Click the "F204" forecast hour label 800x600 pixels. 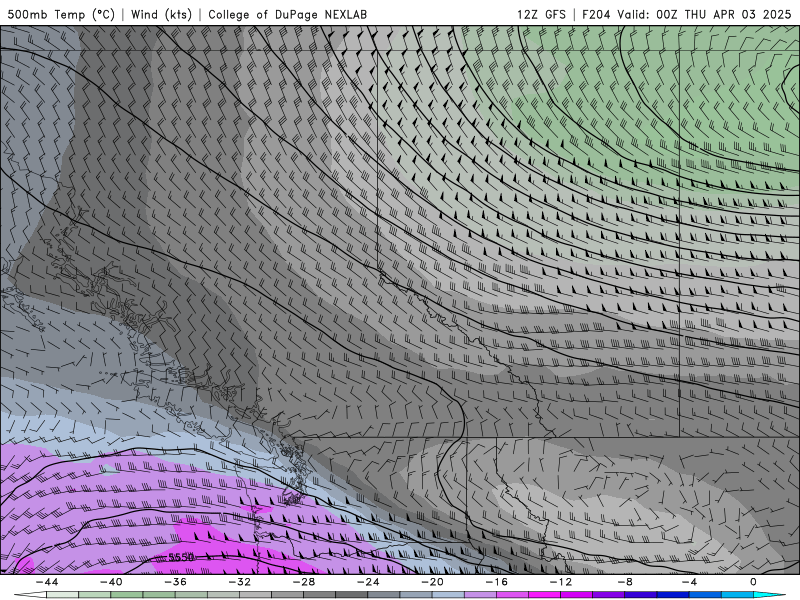[595, 14]
